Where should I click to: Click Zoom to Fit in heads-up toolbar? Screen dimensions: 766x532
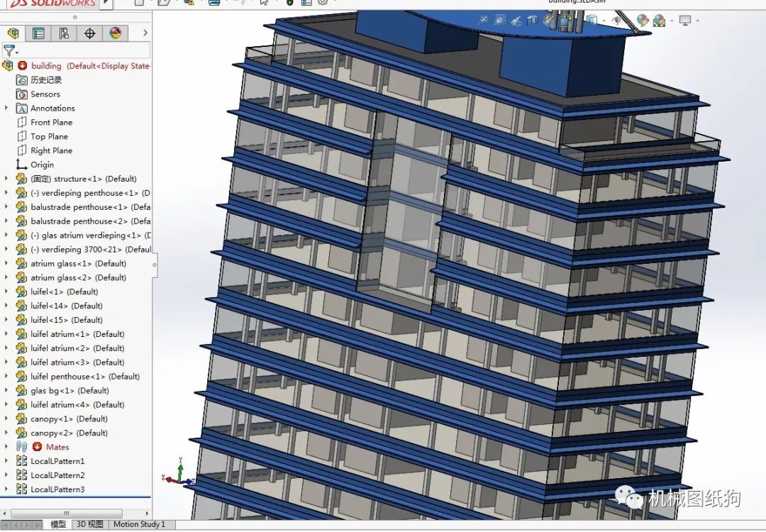click(x=483, y=20)
